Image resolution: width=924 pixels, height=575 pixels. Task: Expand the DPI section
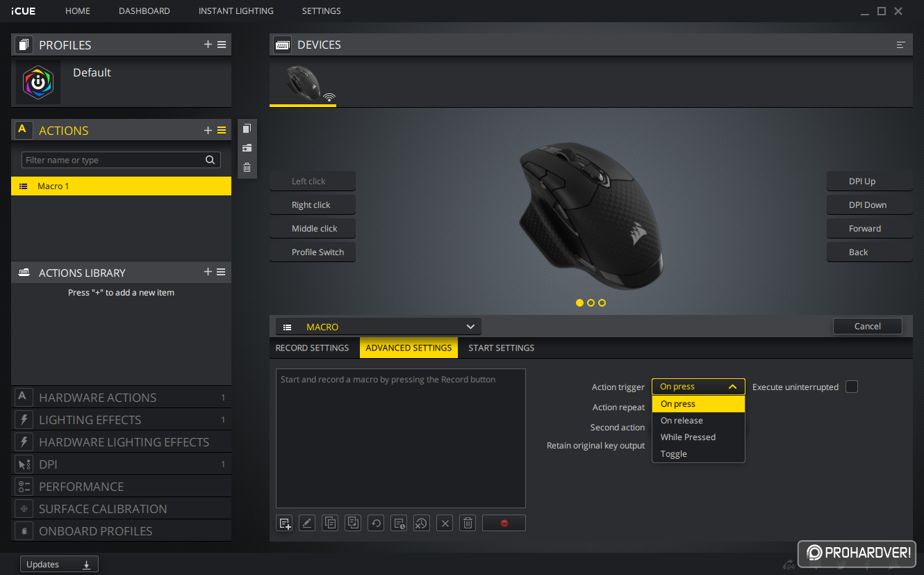121,464
